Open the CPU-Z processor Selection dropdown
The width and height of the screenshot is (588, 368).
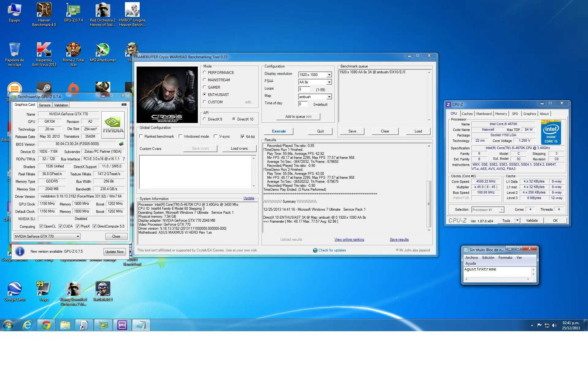tap(488, 210)
